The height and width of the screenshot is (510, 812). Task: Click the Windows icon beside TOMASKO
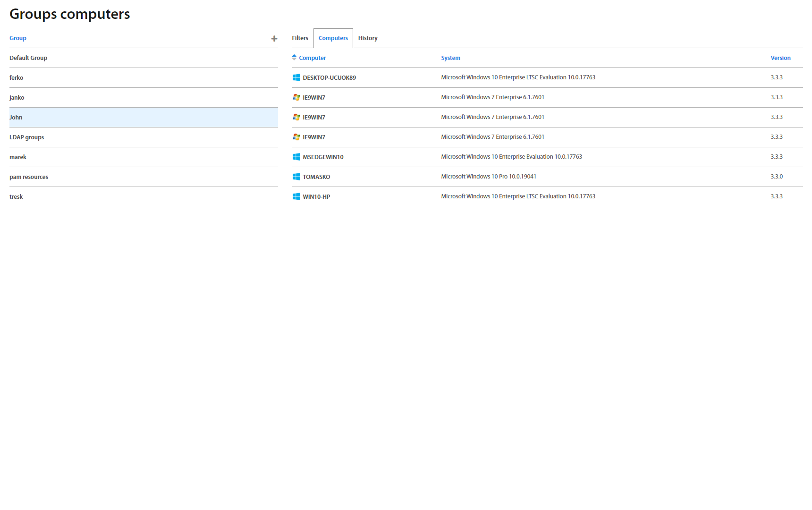pos(296,177)
